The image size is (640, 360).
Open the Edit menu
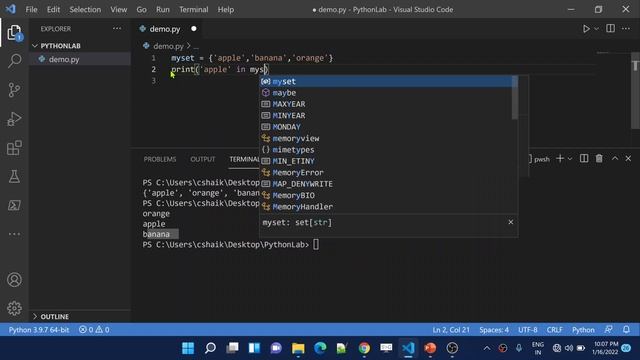[x=53, y=9]
